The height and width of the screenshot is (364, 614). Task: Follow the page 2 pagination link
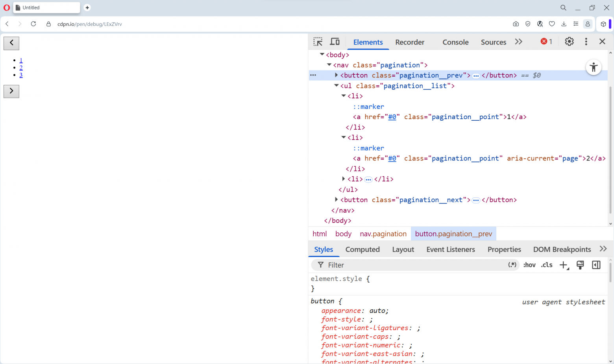point(21,68)
